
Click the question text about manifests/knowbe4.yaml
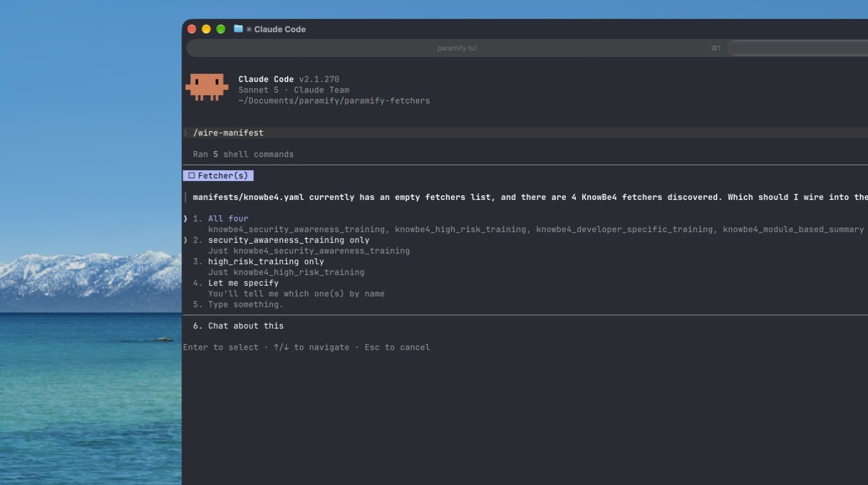pyautogui.click(x=530, y=197)
